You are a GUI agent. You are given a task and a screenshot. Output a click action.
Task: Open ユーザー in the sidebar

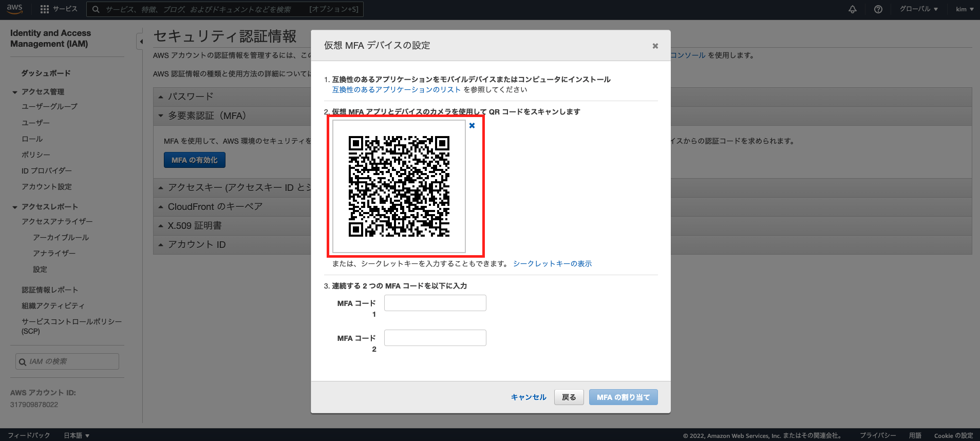35,123
